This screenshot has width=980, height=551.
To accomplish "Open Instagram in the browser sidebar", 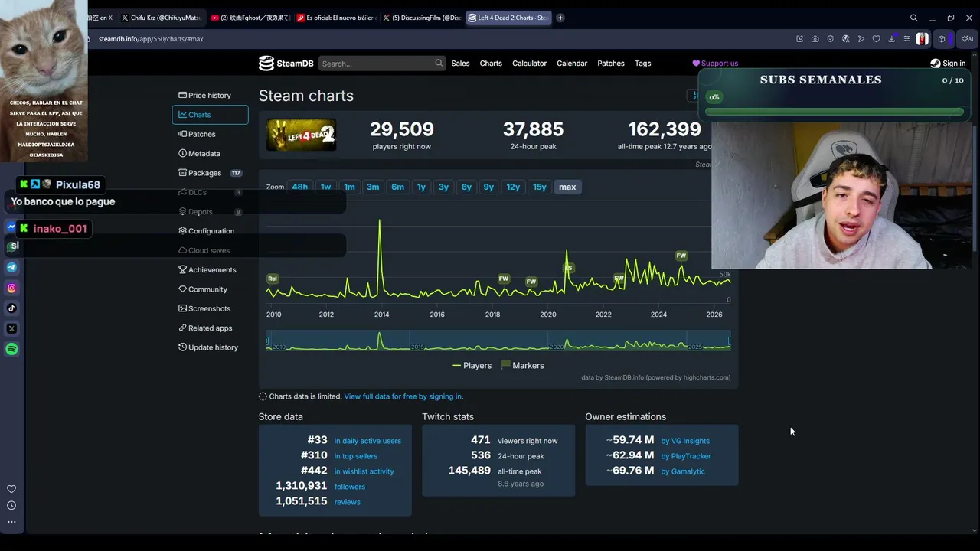I will [x=11, y=288].
